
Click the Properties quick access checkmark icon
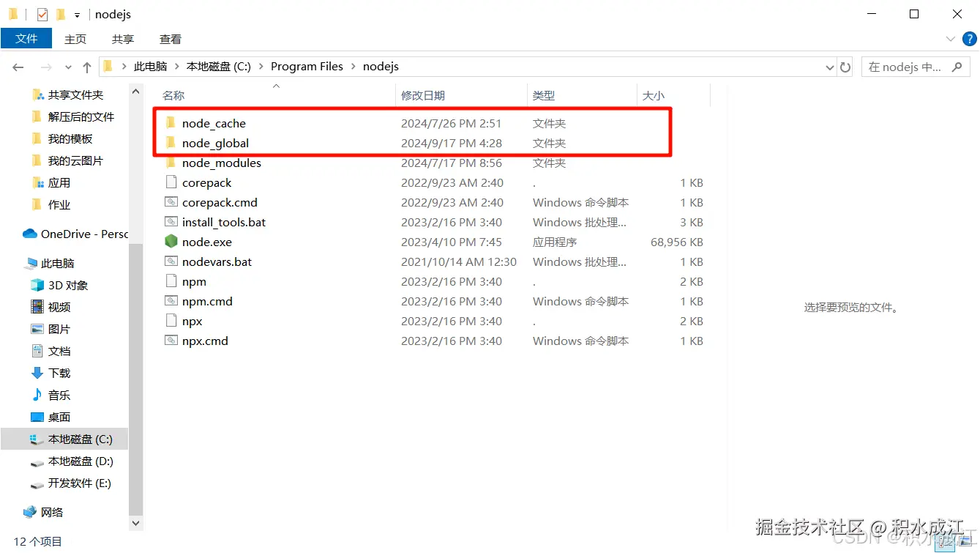[42, 14]
